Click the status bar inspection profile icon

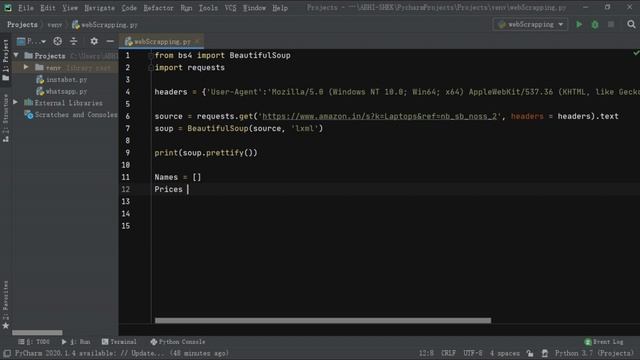click(544, 353)
